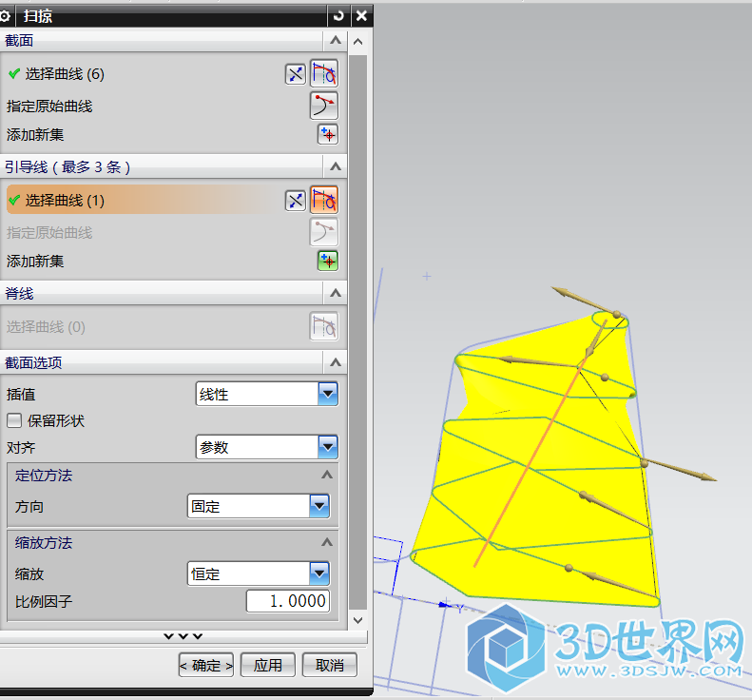Collapse the 脊线 section

(336, 293)
